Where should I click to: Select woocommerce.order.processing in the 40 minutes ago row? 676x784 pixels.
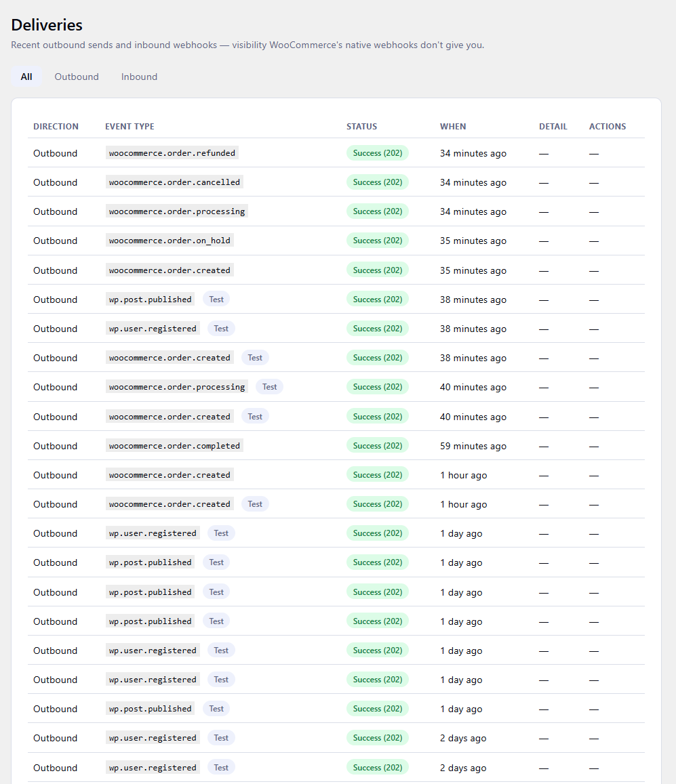tap(177, 387)
